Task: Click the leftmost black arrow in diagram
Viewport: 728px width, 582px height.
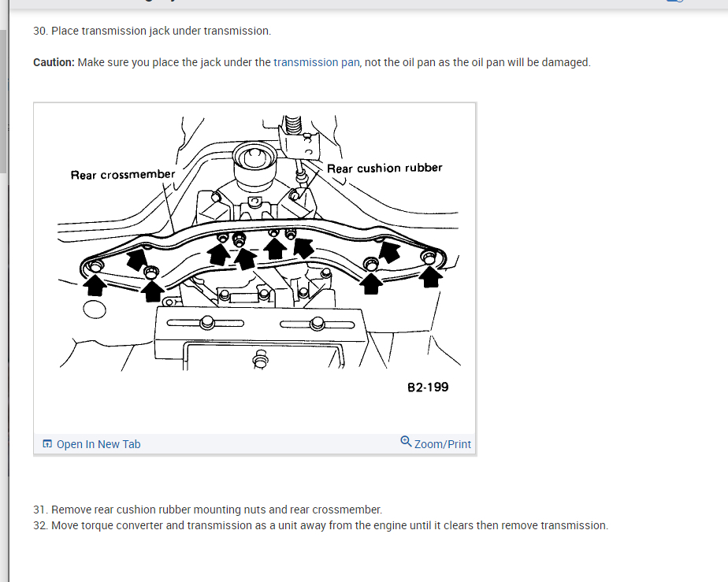Action: coord(95,285)
